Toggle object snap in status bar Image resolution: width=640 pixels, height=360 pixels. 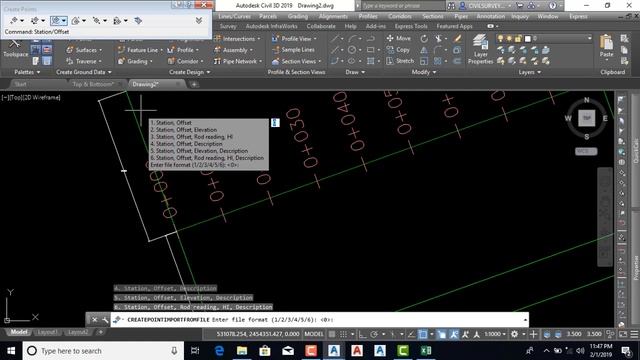(x=423, y=334)
